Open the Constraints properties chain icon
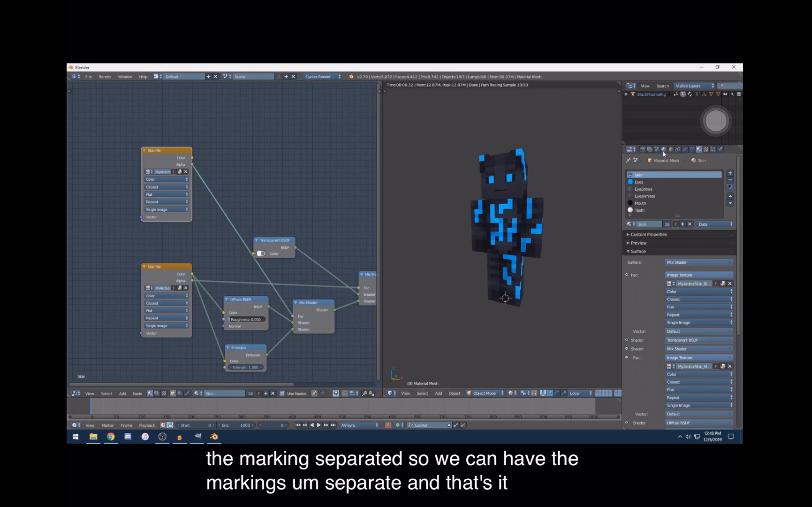The width and height of the screenshot is (812, 507). pyautogui.click(x=678, y=149)
